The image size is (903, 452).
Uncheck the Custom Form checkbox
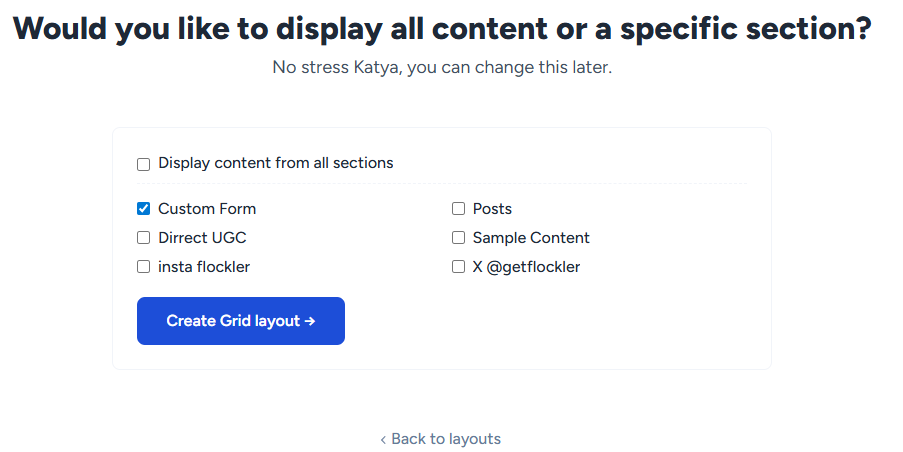tap(143, 209)
